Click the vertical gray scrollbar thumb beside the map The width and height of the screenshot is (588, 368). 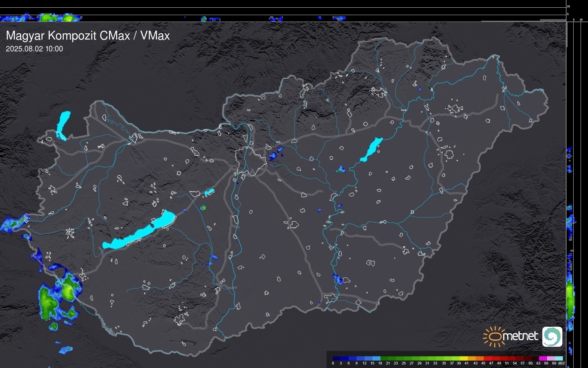[567, 34]
